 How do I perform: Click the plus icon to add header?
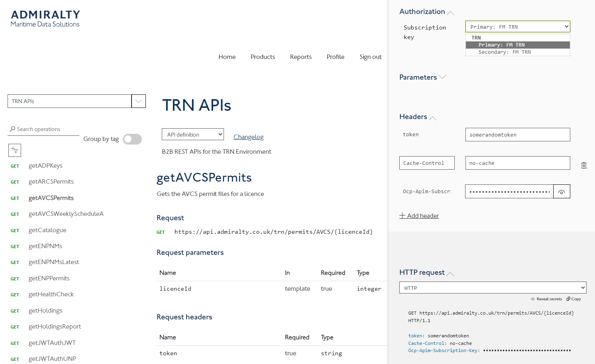click(403, 215)
